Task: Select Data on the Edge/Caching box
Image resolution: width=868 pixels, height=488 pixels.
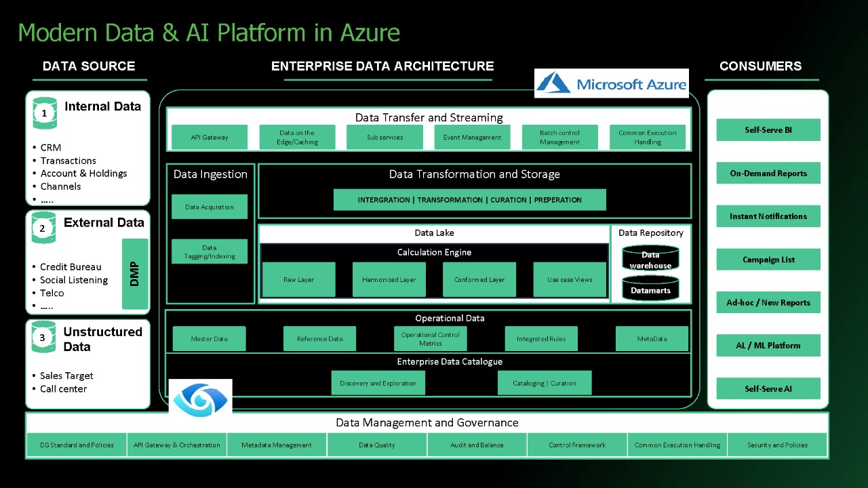Action: tap(297, 138)
